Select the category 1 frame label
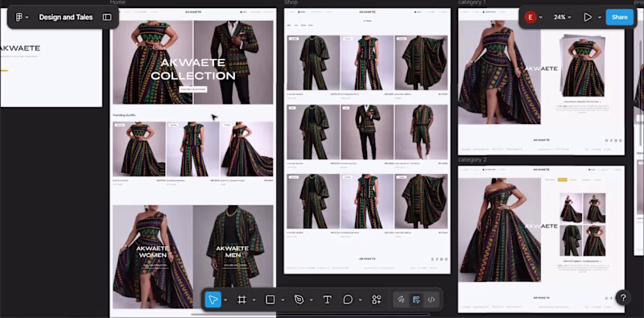 pos(472,2)
